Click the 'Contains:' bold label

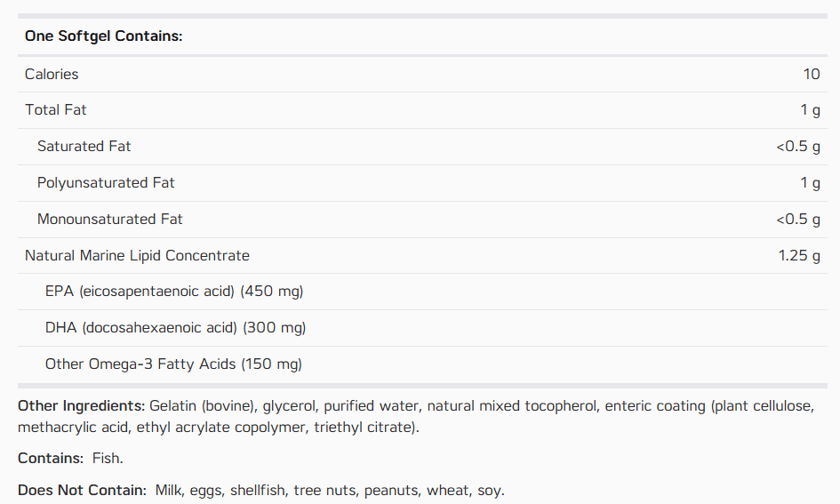[x=51, y=459]
